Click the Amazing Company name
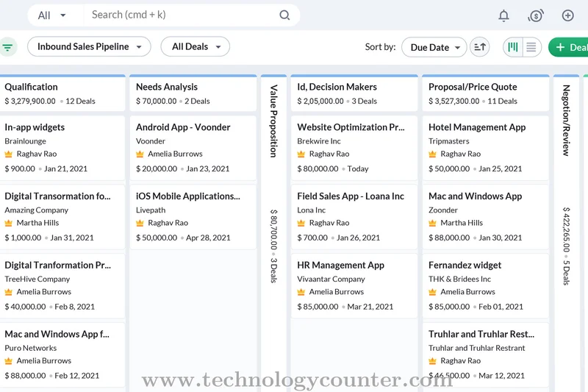Screen dimensions: 588x392 (36, 210)
